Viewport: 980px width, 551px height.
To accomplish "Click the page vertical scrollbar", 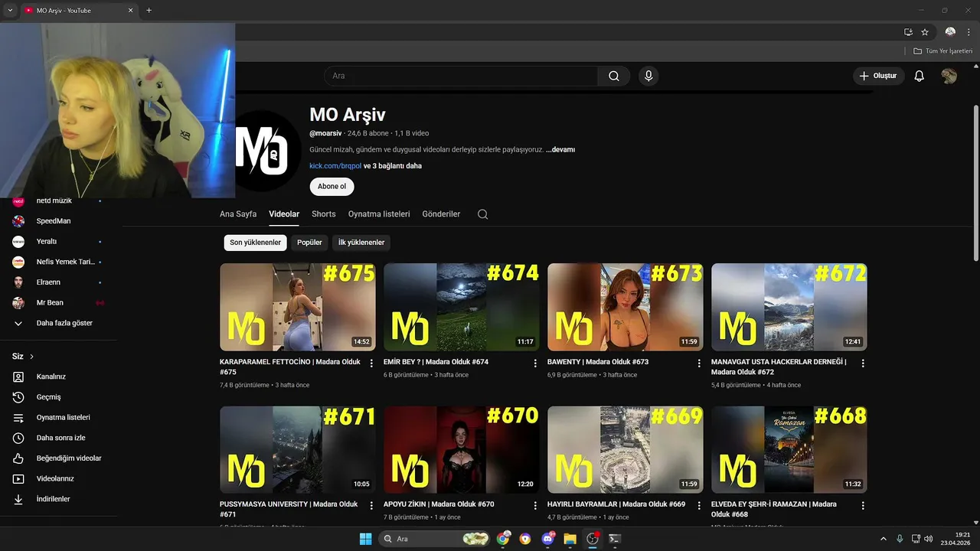I will [x=975, y=184].
